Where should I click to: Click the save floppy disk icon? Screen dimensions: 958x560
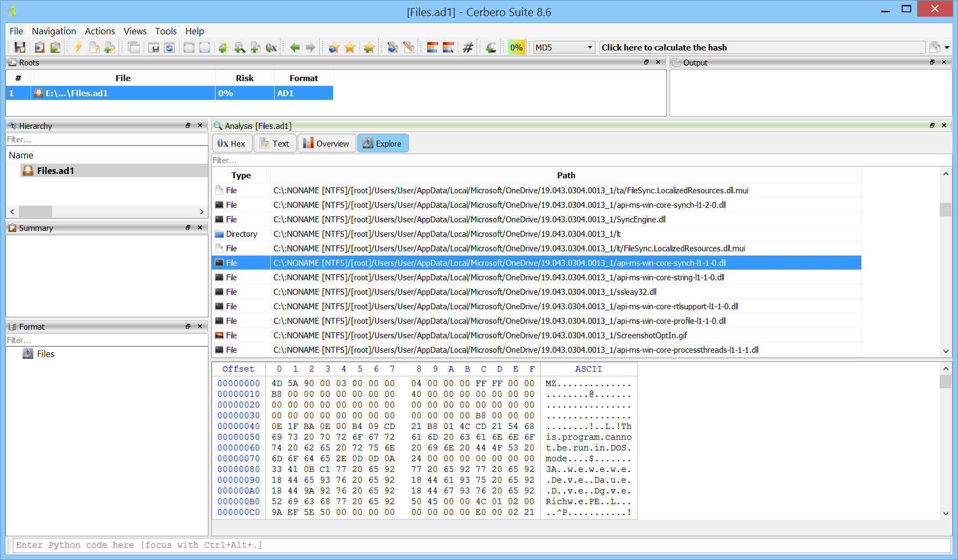click(x=20, y=48)
